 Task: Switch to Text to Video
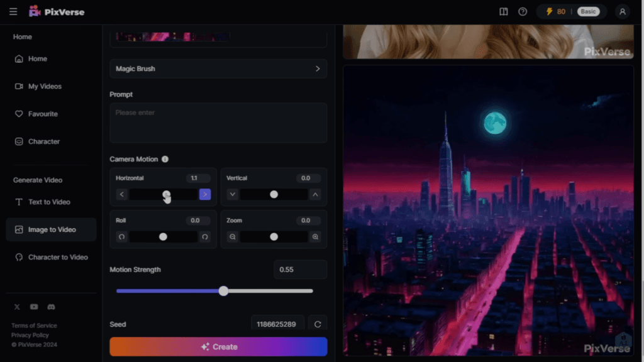point(51,202)
